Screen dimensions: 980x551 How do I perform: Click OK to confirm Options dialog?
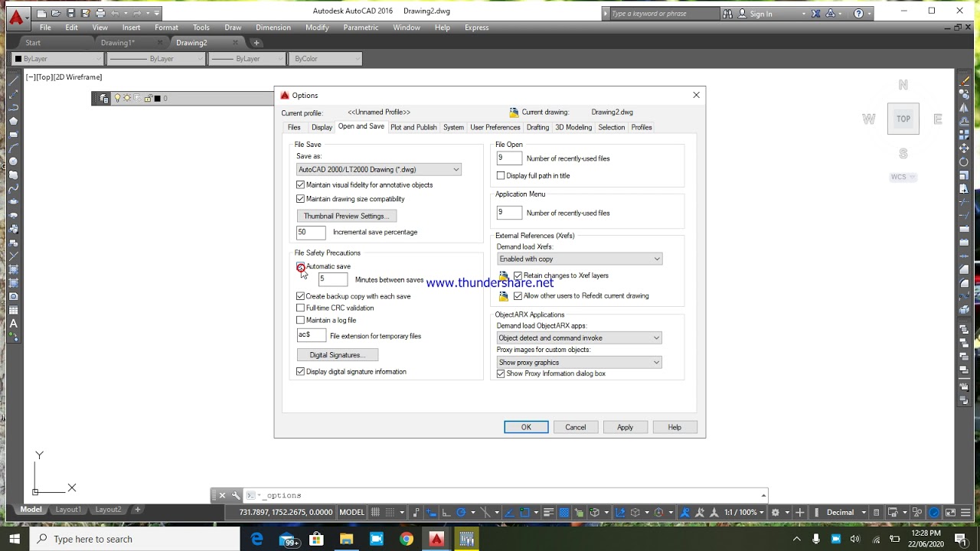click(x=526, y=427)
